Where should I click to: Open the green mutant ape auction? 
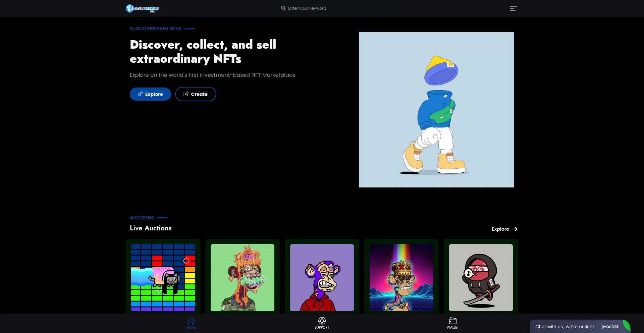[243, 278]
